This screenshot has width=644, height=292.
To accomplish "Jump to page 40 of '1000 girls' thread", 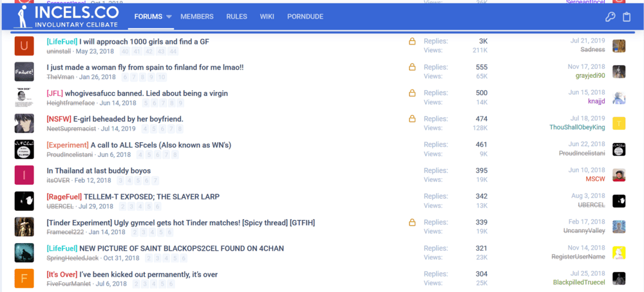I will coord(126,51).
